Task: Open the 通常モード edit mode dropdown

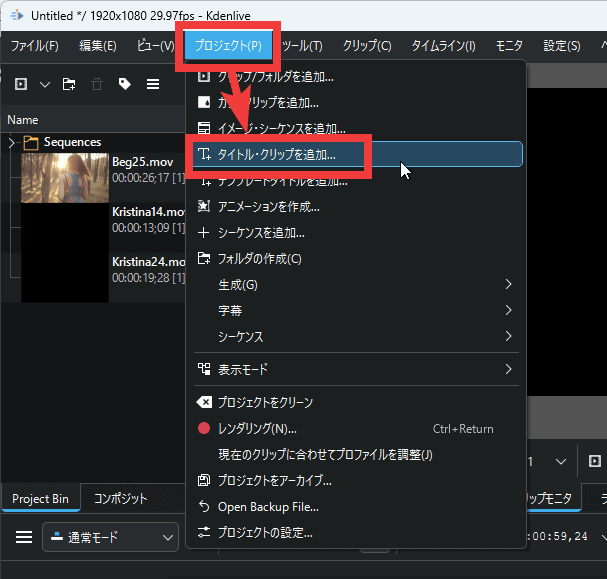Action: tap(110, 537)
